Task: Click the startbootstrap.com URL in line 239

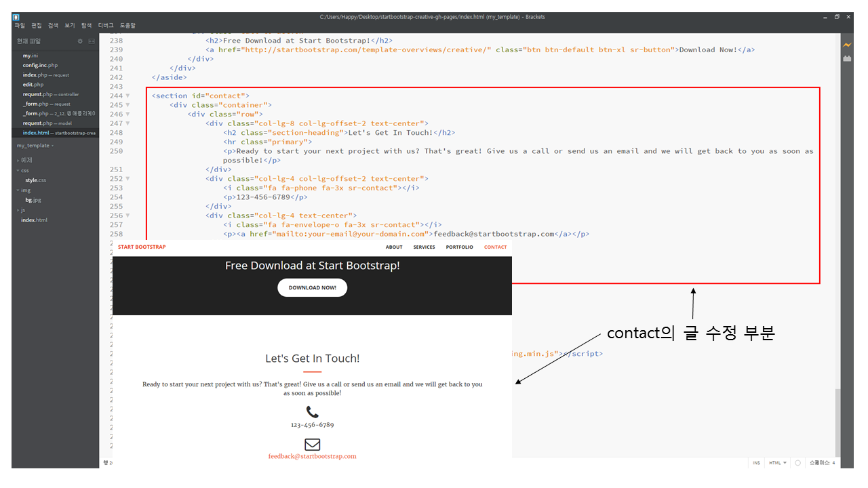Action: (367, 49)
